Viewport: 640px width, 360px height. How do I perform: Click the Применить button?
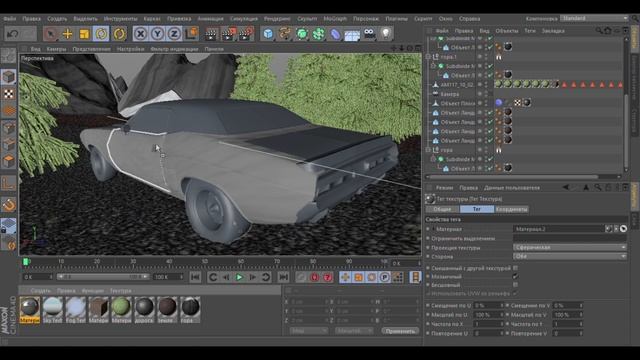[400, 331]
